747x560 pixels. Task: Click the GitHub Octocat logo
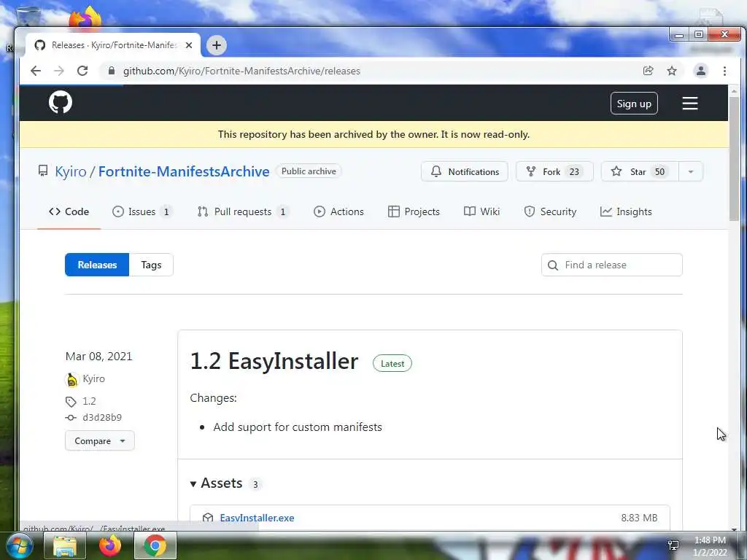(61, 102)
